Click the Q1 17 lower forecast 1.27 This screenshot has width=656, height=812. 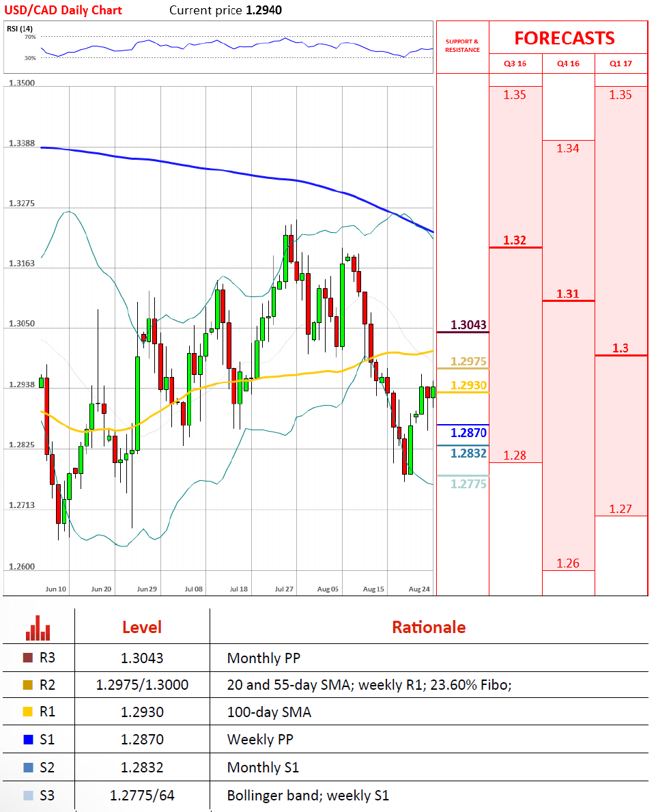pos(621,509)
